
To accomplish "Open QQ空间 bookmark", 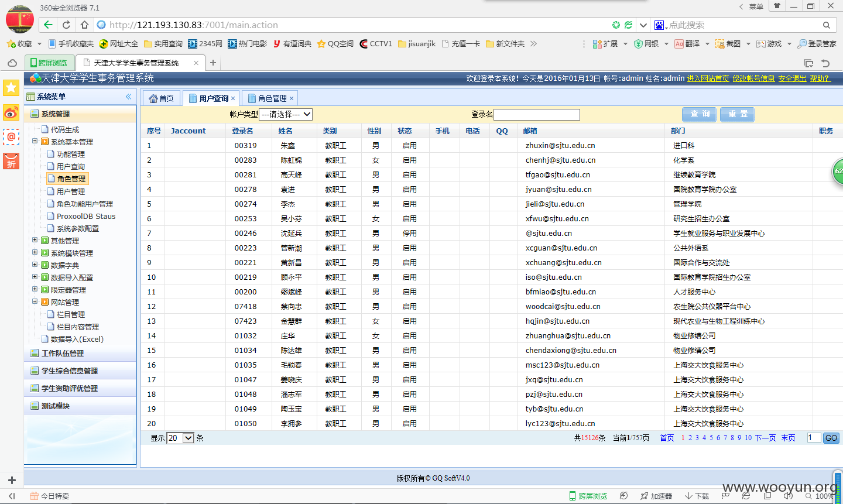I will click(x=335, y=44).
